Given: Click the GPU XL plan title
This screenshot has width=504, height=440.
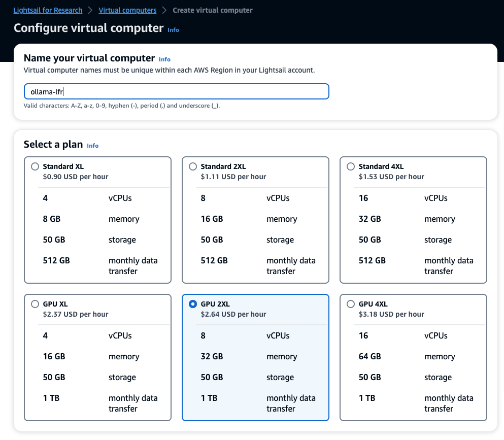Looking at the screenshot, I should point(55,304).
